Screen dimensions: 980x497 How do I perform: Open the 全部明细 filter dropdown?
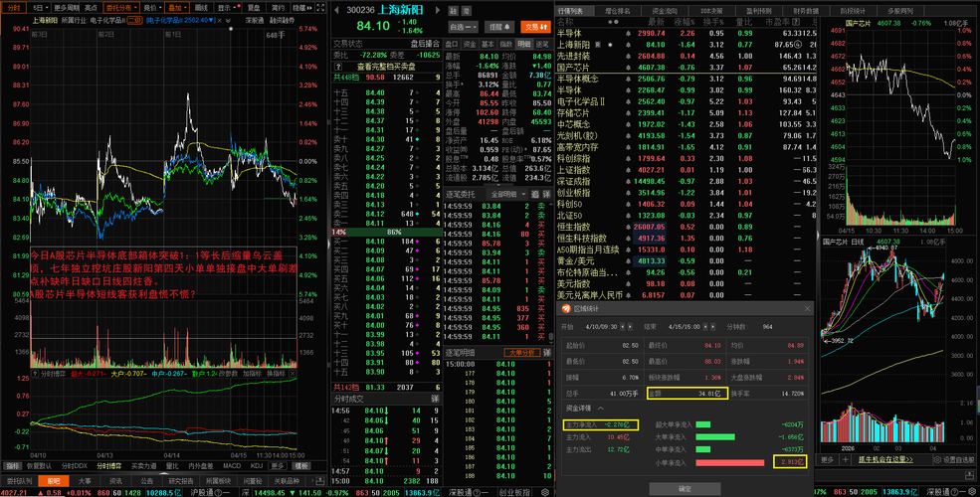[508, 194]
